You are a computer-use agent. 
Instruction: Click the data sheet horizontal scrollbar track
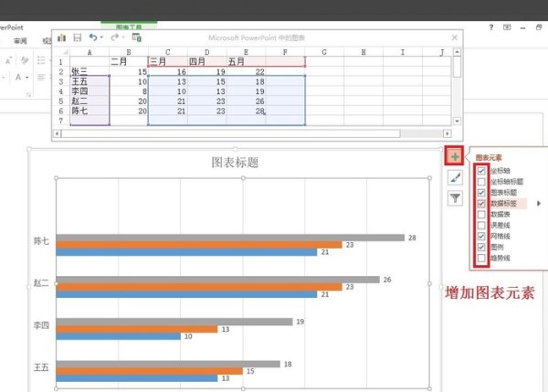(421, 133)
